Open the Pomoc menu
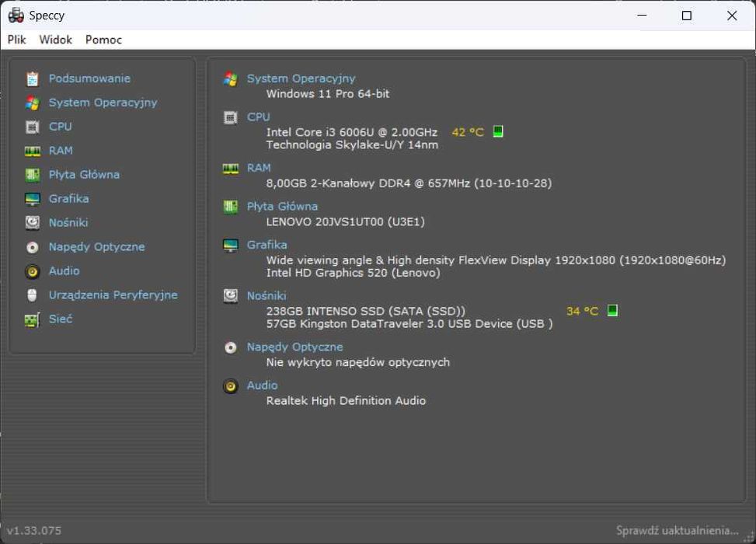Screen dimensions: 756x544 click(103, 40)
